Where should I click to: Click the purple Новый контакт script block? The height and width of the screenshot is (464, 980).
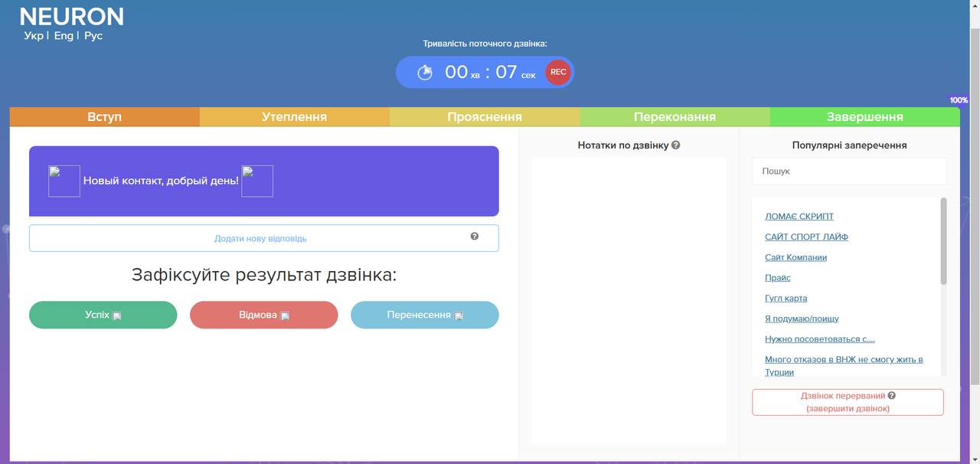(x=264, y=181)
